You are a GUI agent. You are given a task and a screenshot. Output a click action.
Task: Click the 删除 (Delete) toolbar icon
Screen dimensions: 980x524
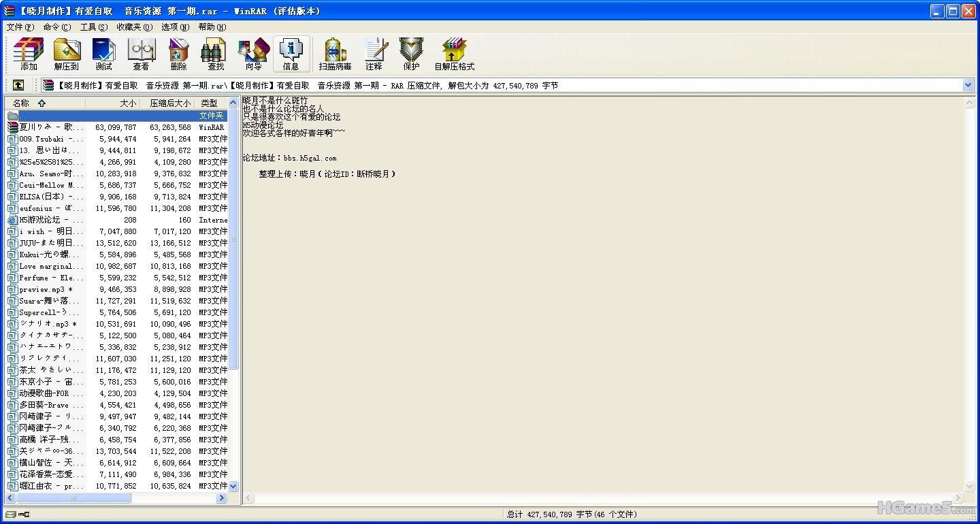(x=178, y=54)
